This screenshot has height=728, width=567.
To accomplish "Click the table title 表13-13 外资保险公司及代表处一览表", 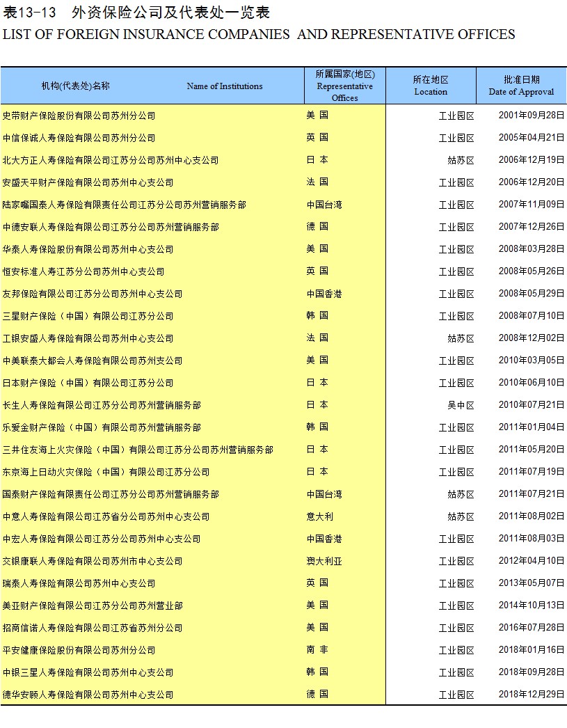I will pyautogui.click(x=136, y=13).
